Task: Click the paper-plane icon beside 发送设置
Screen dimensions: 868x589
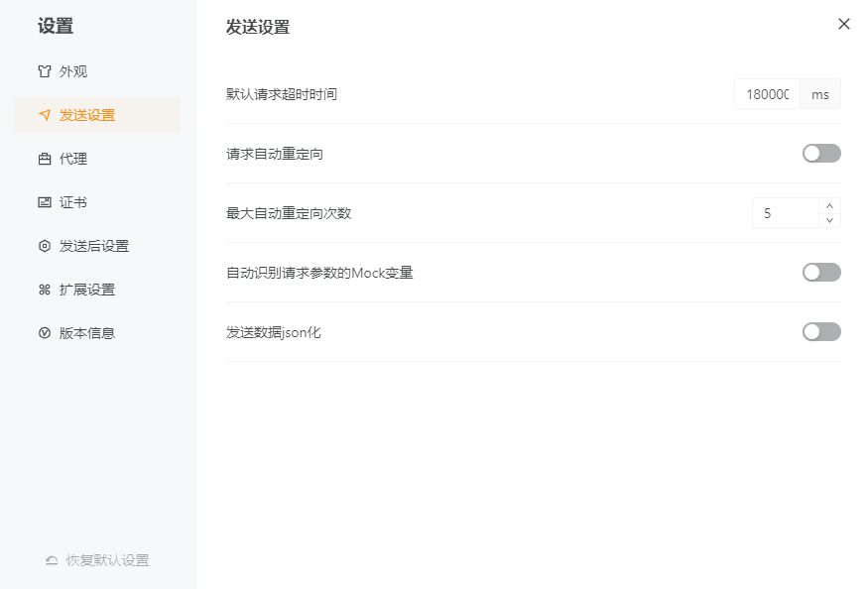Action: pos(45,115)
